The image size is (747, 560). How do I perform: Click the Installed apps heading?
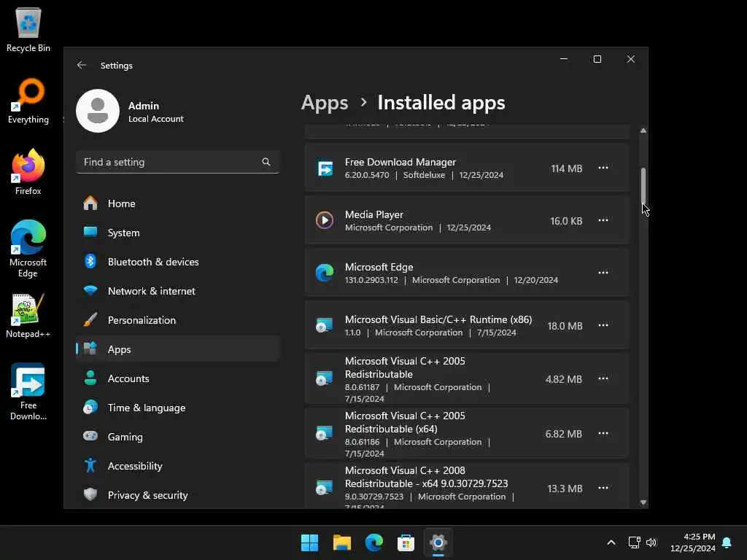441,102
